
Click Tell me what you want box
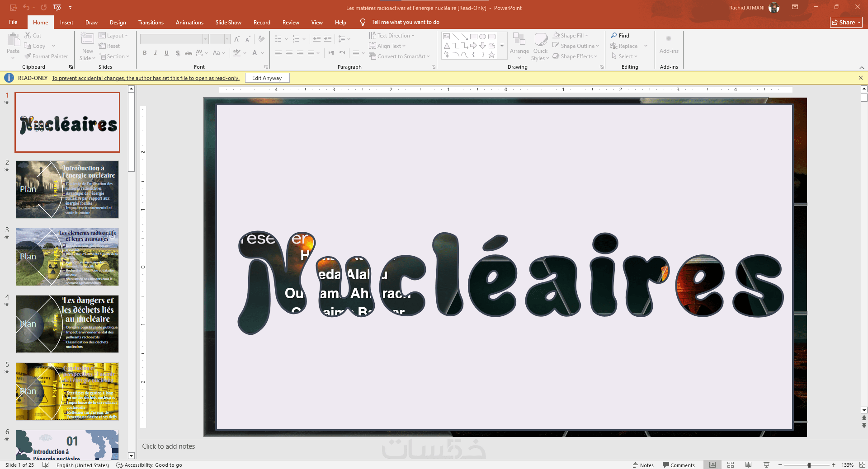click(405, 22)
